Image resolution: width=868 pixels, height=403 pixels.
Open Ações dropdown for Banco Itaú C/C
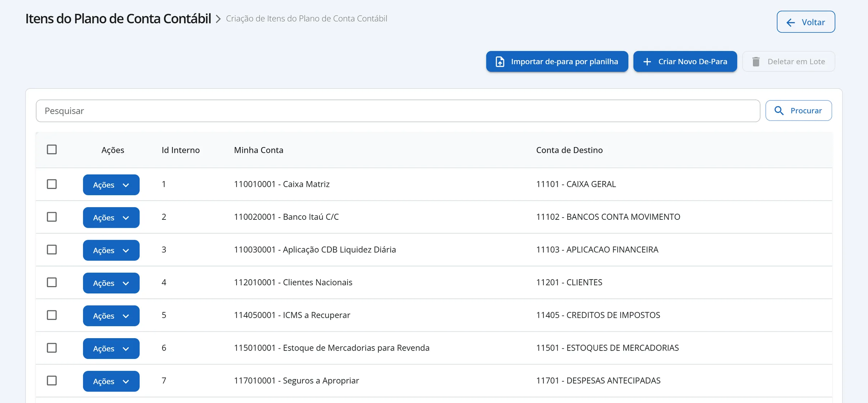[111, 218]
